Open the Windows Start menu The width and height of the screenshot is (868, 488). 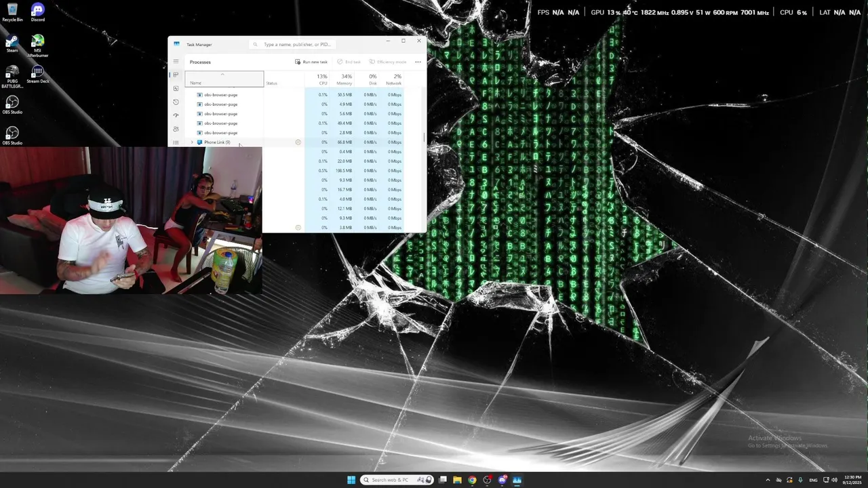coord(351,480)
